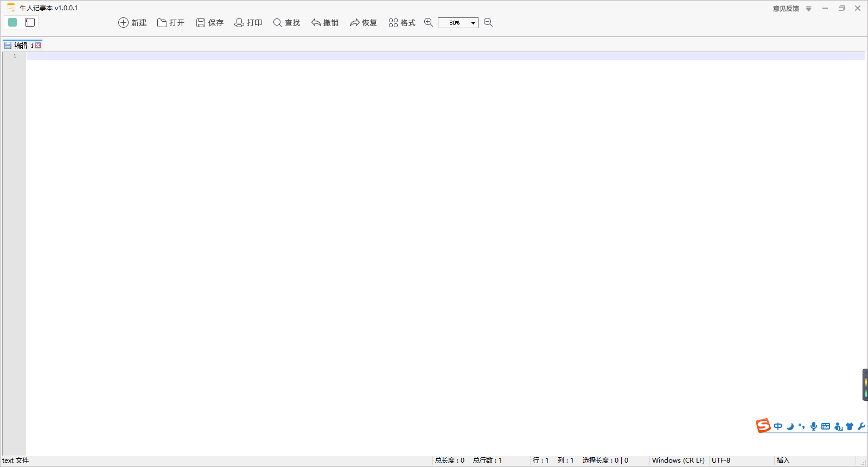This screenshot has height=467, width=868.
Task: Click the 意见反馈 feedback link
Action: 786,9
